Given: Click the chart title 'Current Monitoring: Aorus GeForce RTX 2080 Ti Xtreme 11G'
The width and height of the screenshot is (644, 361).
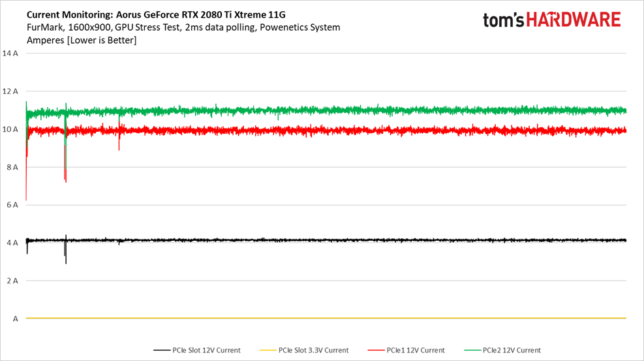Looking at the screenshot, I should click(x=156, y=15).
